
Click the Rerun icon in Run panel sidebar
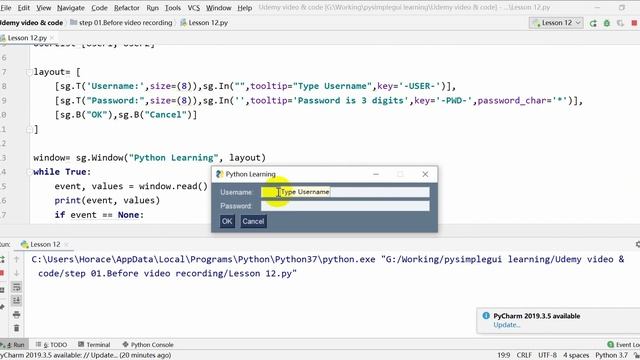(2, 259)
